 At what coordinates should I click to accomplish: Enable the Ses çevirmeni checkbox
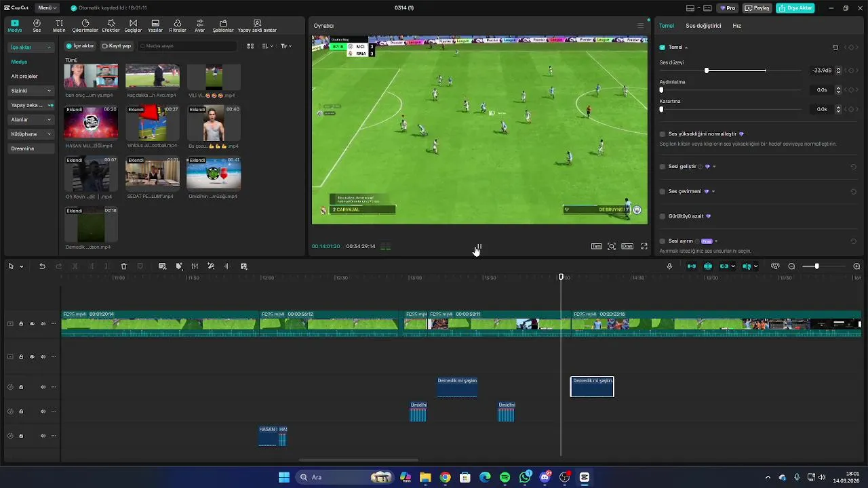(663, 191)
